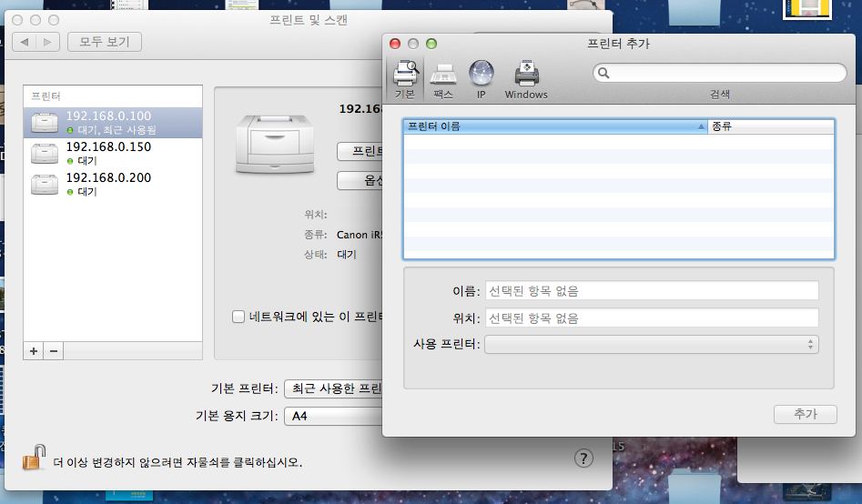
Task: Click the 추가 (Add) button
Action: pyautogui.click(x=804, y=414)
